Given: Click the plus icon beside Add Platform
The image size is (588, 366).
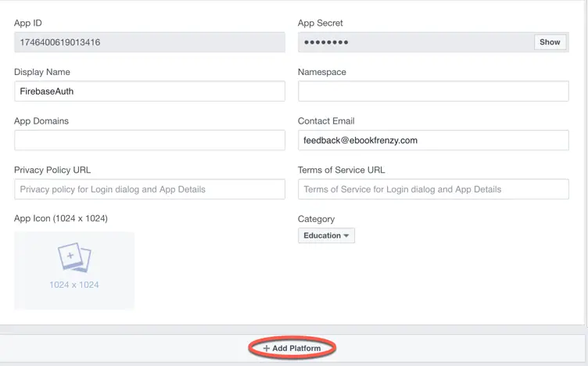Looking at the screenshot, I should click(x=266, y=348).
